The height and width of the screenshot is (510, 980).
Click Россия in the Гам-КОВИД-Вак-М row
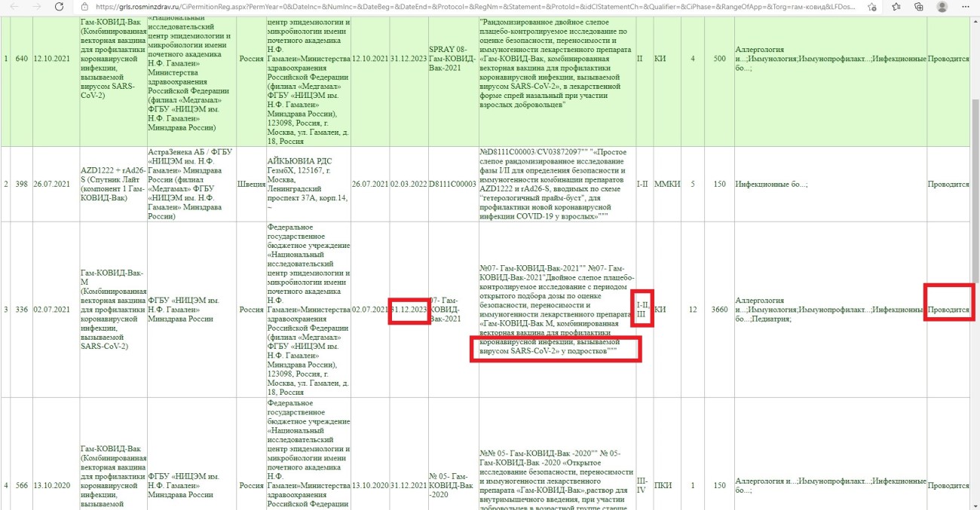(x=250, y=310)
